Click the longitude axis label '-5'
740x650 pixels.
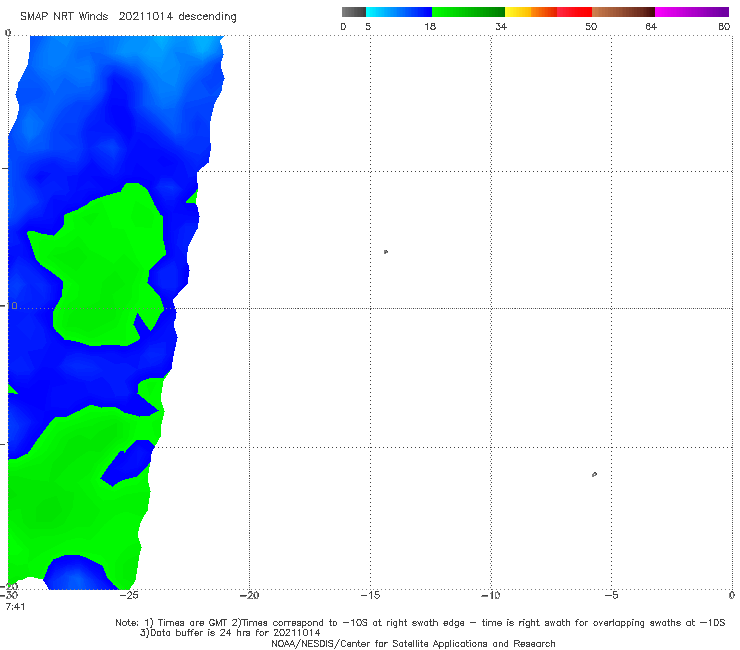coord(611,596)
